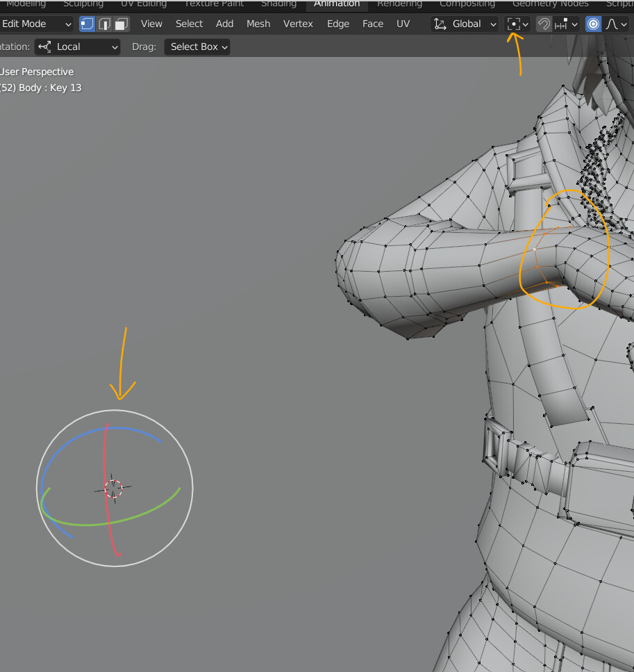Open the UV menu
Viewport: 634px width, 672px height.
403,24
